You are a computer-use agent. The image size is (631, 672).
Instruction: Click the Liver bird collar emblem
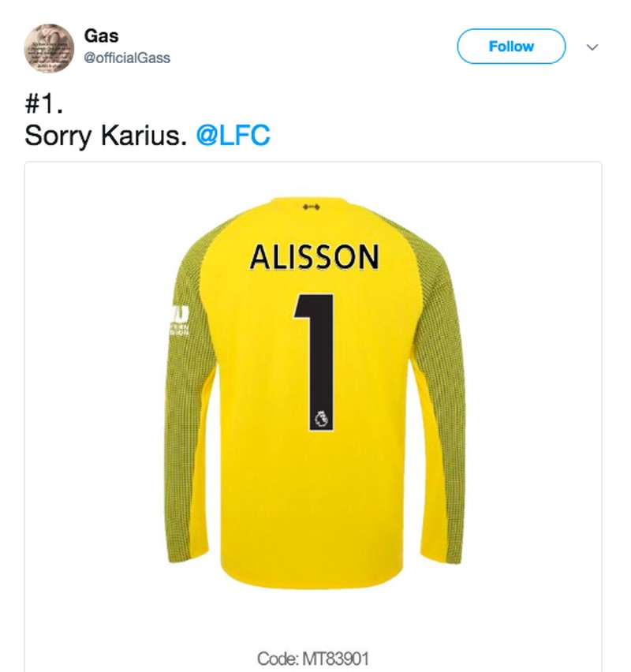click(312, 207)
